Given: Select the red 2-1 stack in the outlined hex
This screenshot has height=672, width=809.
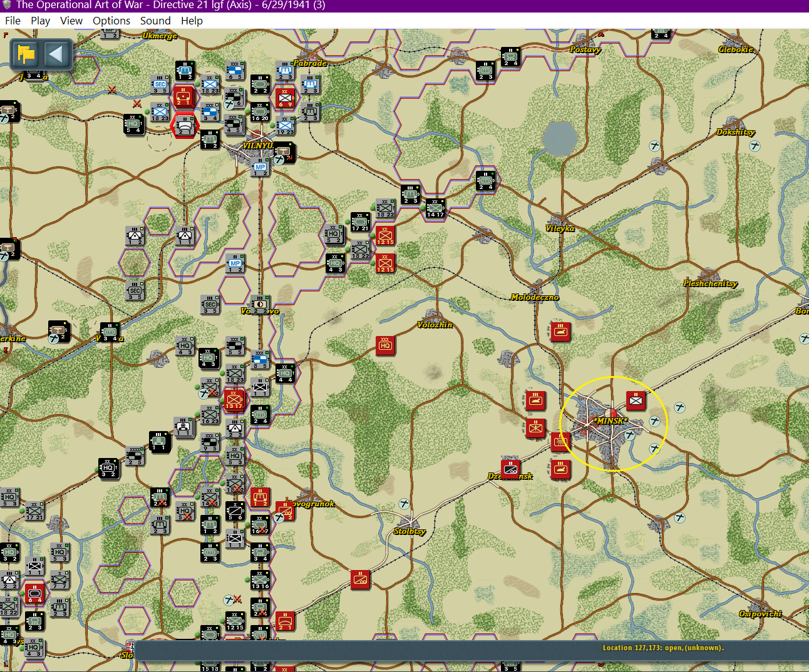Looking at the screenshot, I should coord(183,96).
